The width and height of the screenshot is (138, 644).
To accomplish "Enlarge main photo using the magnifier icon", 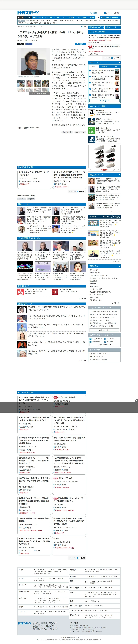I will (48, 74).
